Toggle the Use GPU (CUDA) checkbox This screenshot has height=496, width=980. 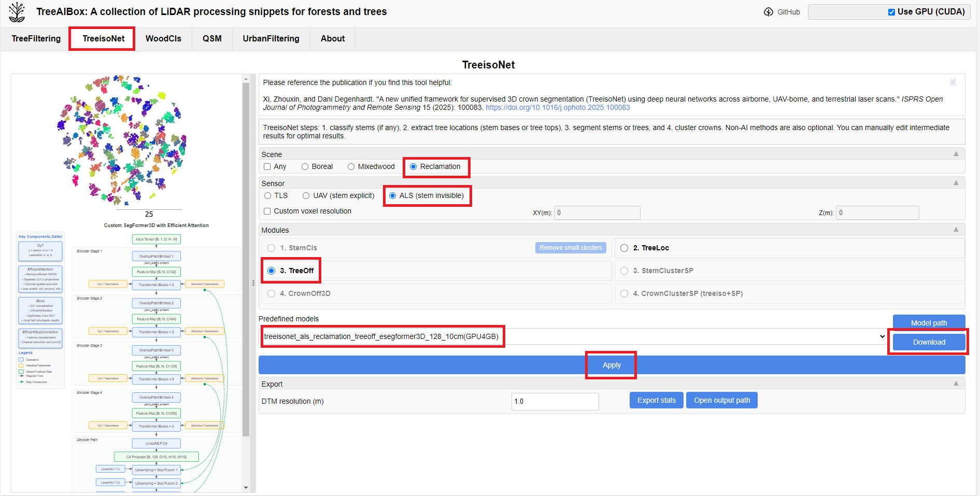click(x=891, y=12)
